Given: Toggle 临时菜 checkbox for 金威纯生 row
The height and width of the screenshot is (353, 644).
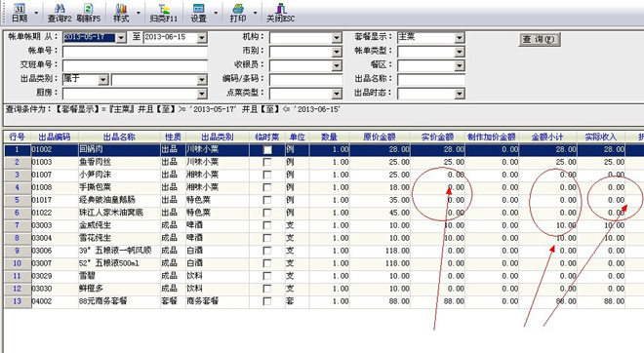Looking at the screenshot, I should 267,225.
